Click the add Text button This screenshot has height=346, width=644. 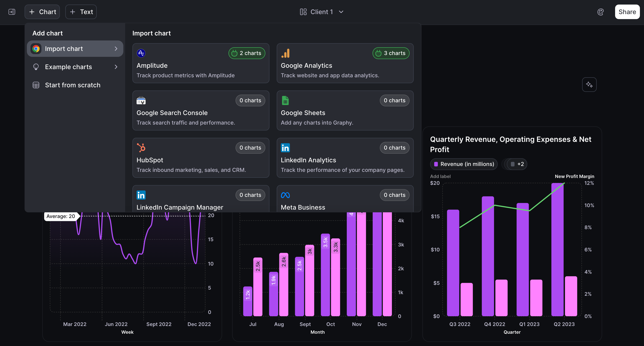click(81, 12)
